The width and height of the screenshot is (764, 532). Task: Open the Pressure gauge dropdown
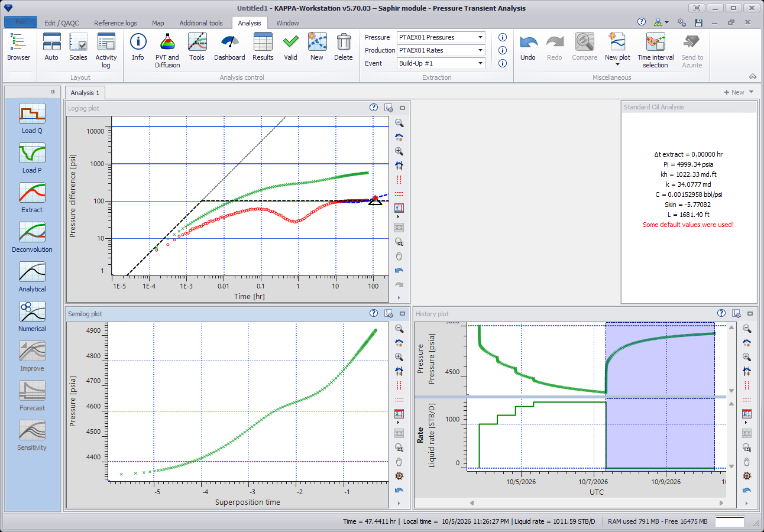[x=480, y=37]
